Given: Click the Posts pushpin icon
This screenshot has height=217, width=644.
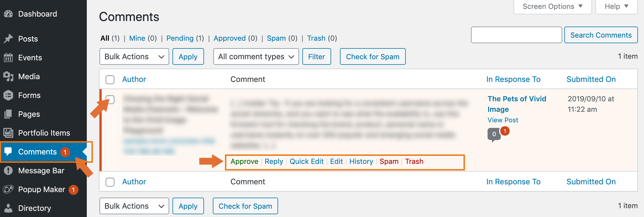Looking at the screenshot, I should point(8,39).
